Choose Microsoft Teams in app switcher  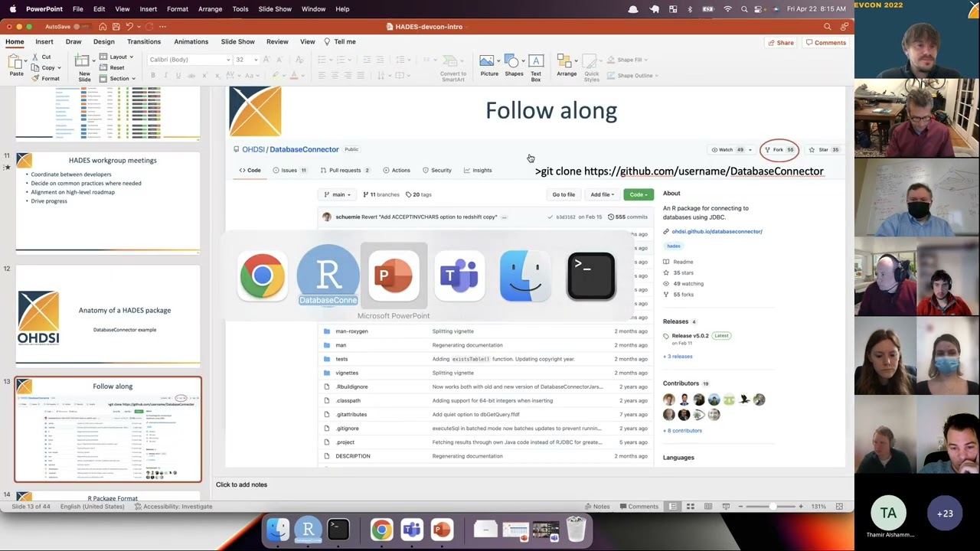[x=459, y=275]
